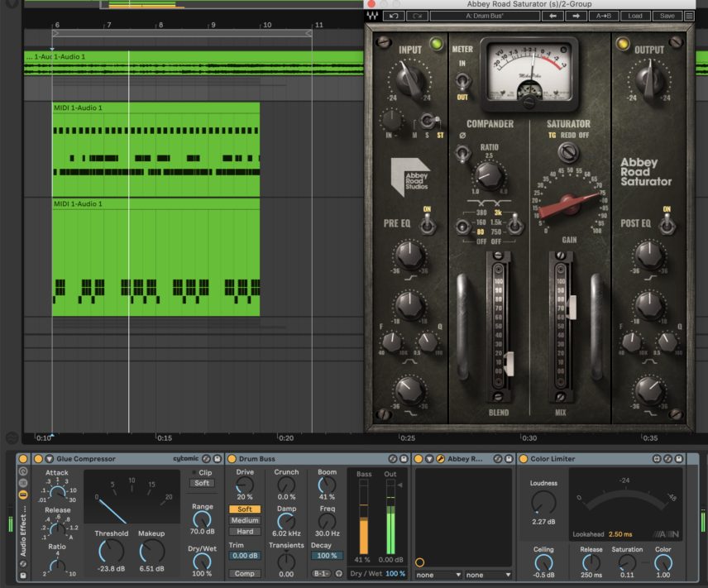Save Audio Effect Rack preset disk icon
Viewport: 708px width, 588px height.
tap(23, 576)
